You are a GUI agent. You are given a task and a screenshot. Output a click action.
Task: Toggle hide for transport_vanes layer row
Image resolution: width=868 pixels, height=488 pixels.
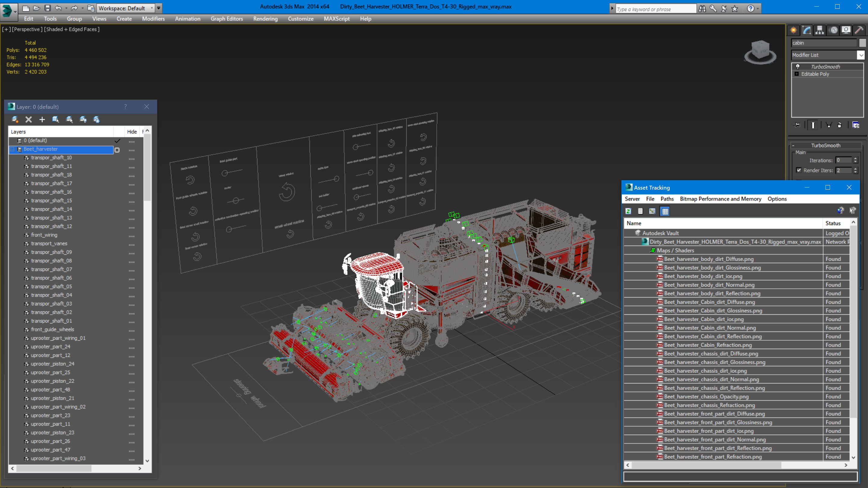tap(132, 245)
